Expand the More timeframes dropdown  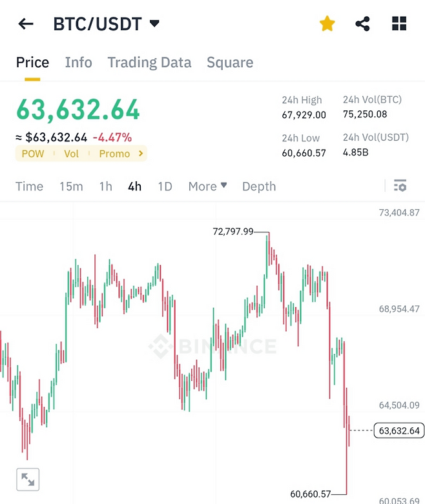coord(207,186)
